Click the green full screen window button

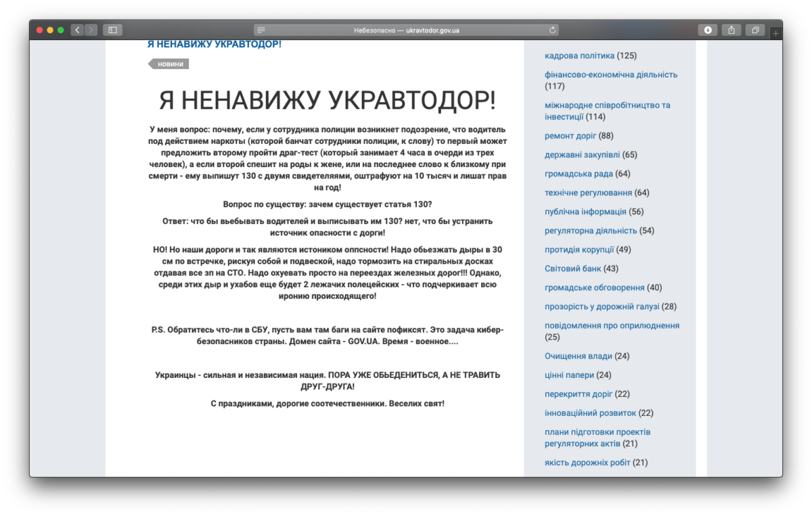click(x=61, y=30)
